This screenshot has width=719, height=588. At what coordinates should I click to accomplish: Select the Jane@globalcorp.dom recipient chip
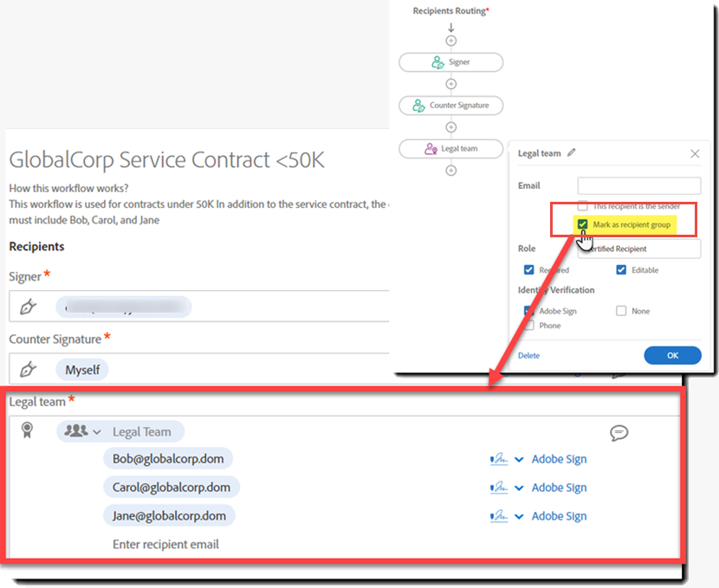click(x=169, y=516)
